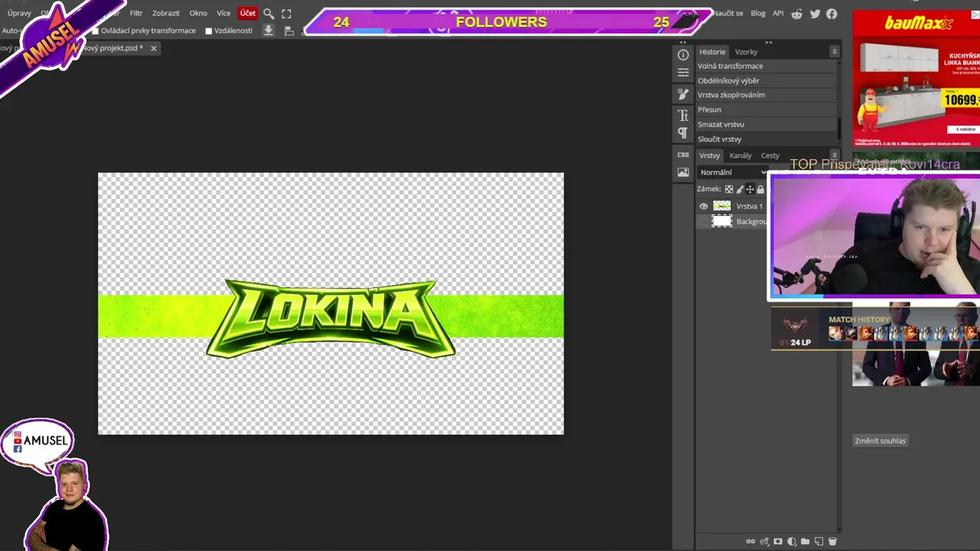Lock all padlock icon
This screenshot has height=551, width=980.
760,189
